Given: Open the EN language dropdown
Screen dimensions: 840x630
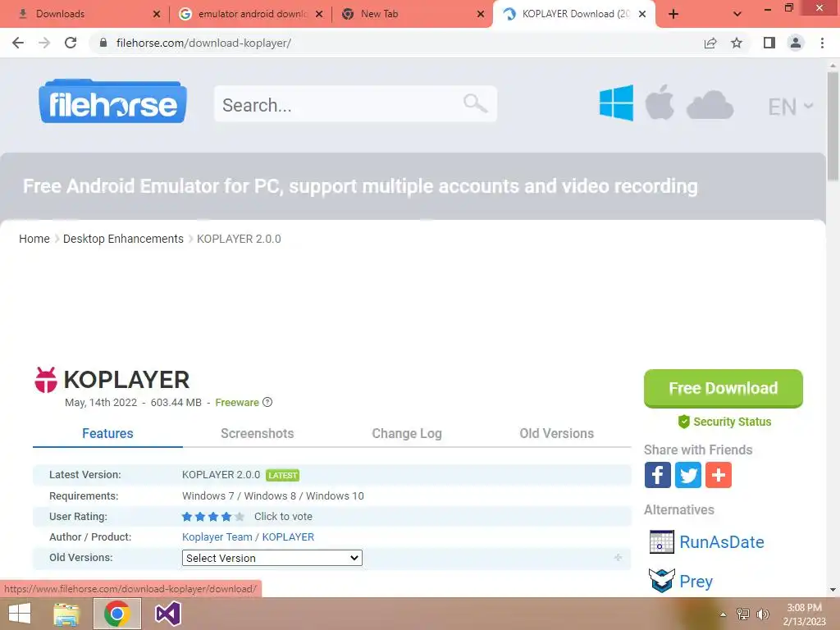Looking at the screenshot, I should pyautogui.click(x=790, y=107).
